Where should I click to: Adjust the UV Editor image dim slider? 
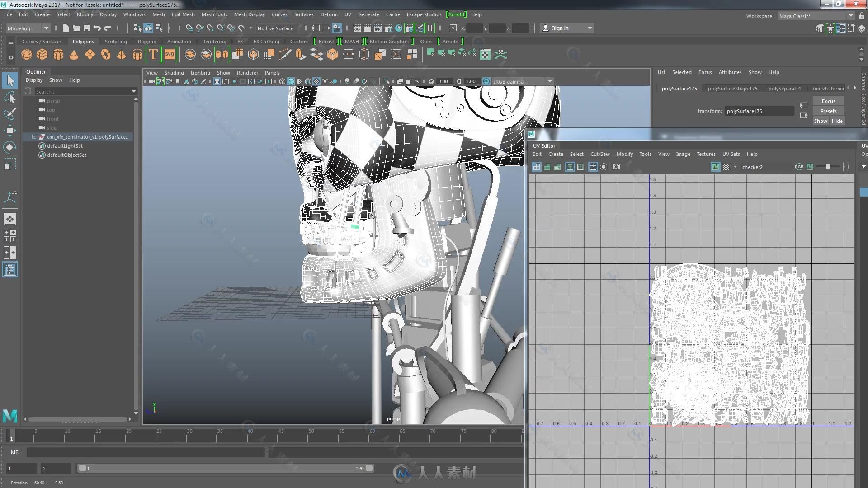click(x=828, y=167)
